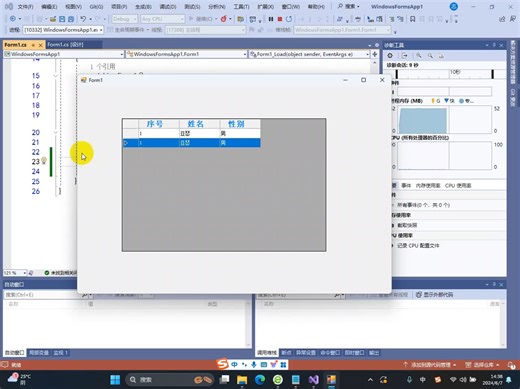Click the export icon in Diagnostic Tools
The image size is (520, 389).
tap(404, 56)
